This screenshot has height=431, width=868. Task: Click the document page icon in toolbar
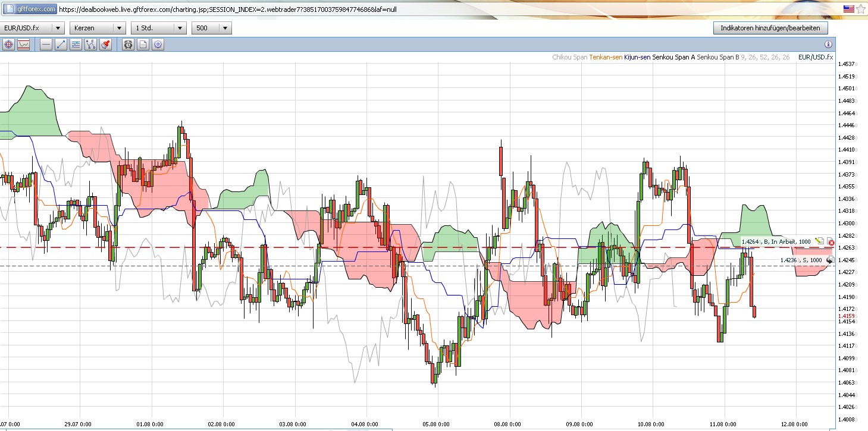point(143,45)
